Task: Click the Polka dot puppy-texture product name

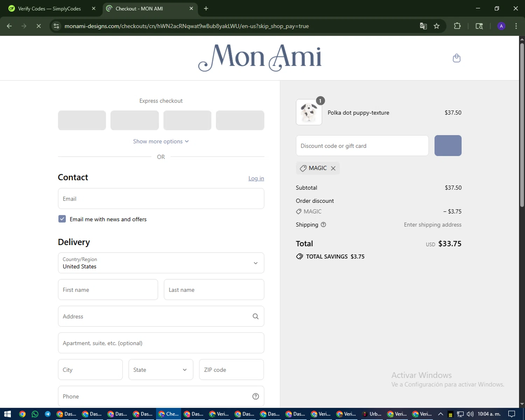Action: click(358, 113)
